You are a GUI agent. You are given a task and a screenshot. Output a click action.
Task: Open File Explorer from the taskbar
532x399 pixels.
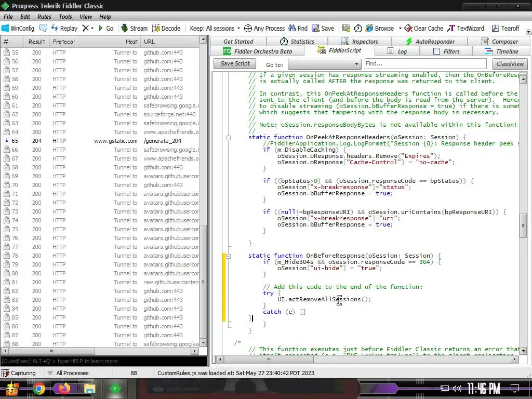[89, 388]
